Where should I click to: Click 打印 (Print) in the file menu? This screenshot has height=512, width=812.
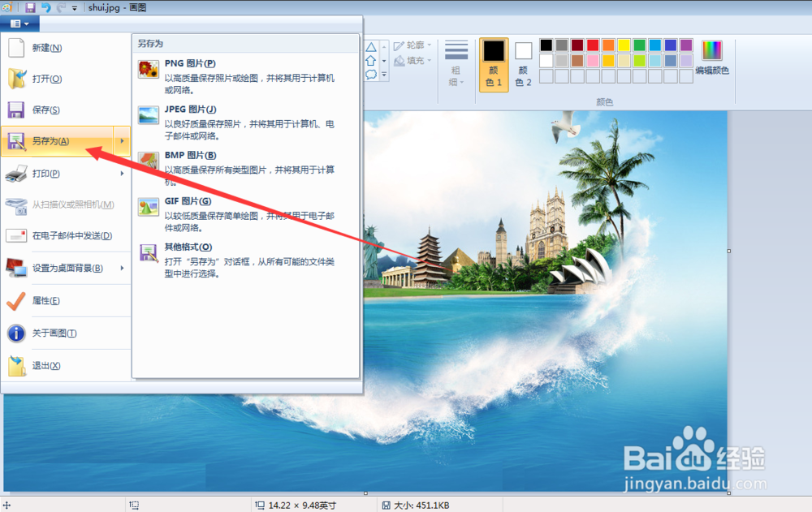(x=49, y=173)
